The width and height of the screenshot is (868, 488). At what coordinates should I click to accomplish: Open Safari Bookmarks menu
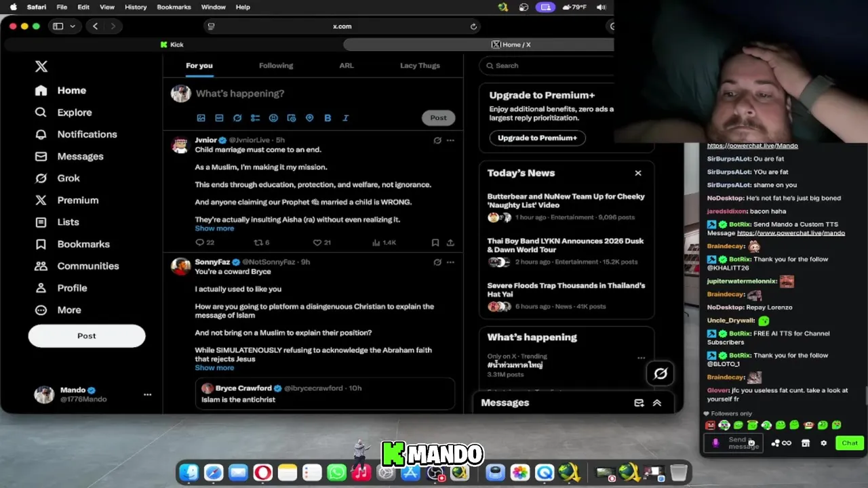pyautogui.click(x=174, y=7)
